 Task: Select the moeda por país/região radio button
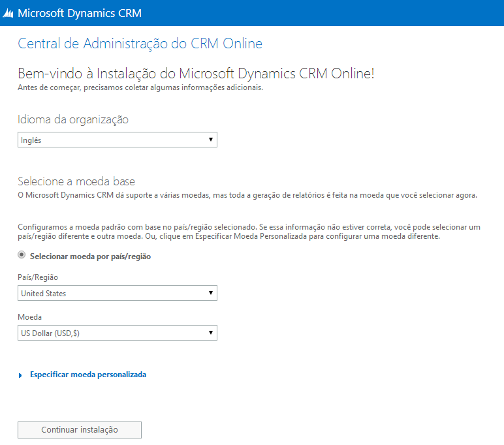22,256
